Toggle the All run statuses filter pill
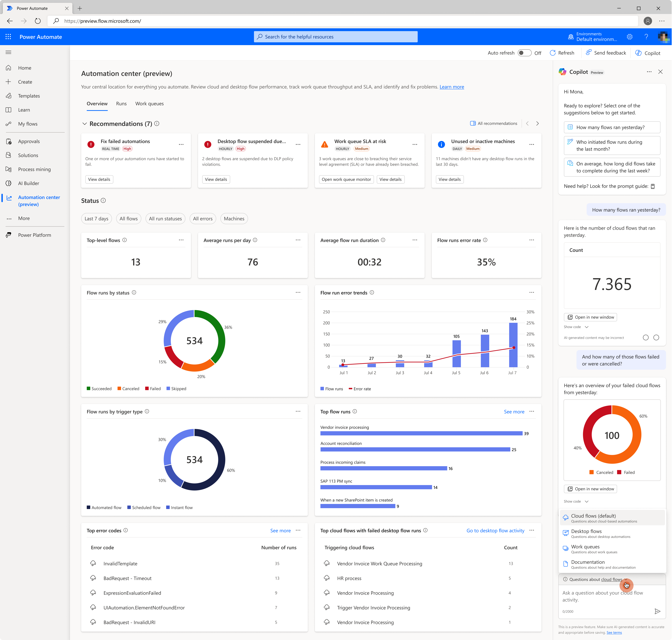 [165, 219]
